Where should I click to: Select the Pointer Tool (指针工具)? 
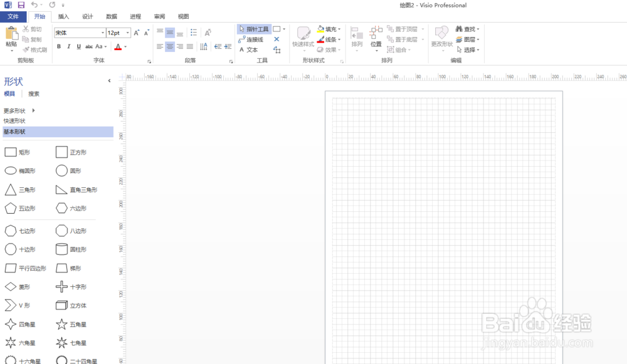(x=255, y=29)
